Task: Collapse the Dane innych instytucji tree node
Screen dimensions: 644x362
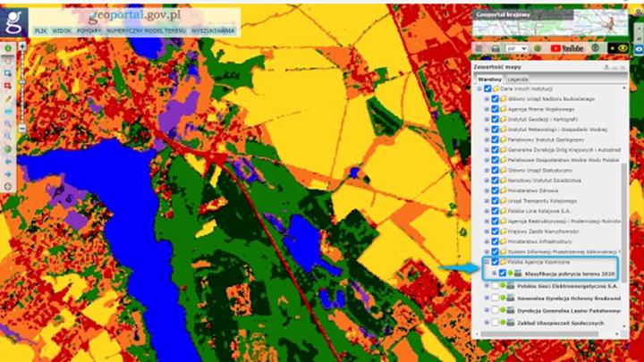Action: 479,88
